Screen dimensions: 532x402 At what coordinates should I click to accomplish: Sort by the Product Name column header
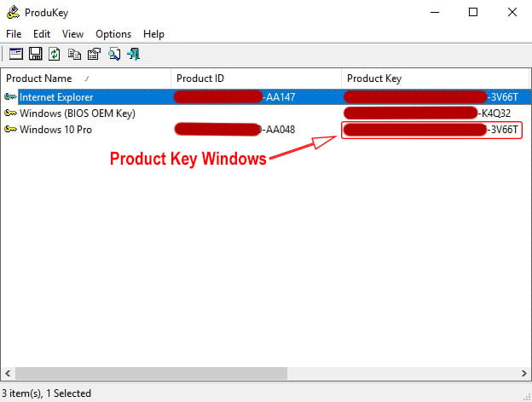(x=86, y=79)
